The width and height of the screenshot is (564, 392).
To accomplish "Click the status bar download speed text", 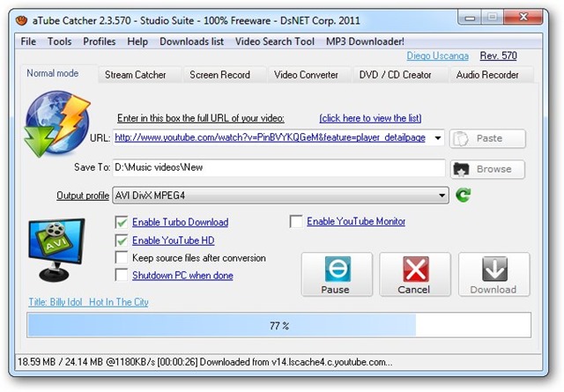I will point(205,362).
